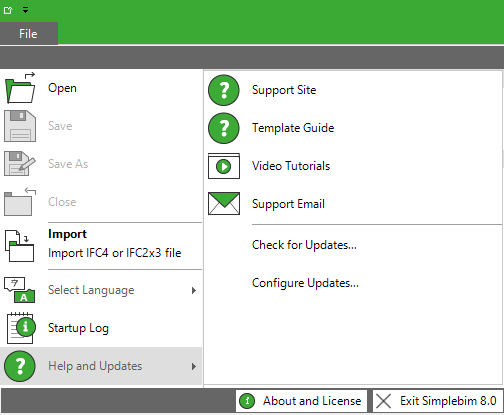Choose Check for Updates menu entry
The image size is (504, 415).
[x=304, y=245]
